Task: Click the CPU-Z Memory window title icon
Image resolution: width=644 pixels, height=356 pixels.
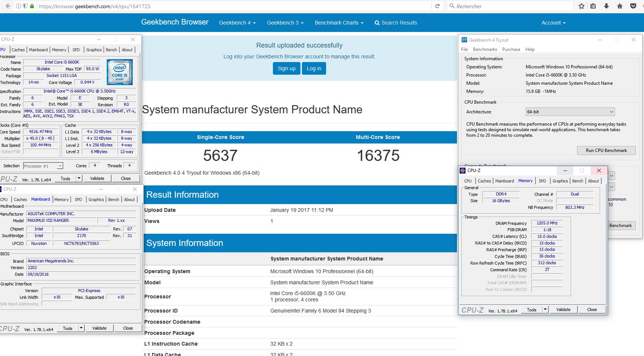Action: point(463,171)
